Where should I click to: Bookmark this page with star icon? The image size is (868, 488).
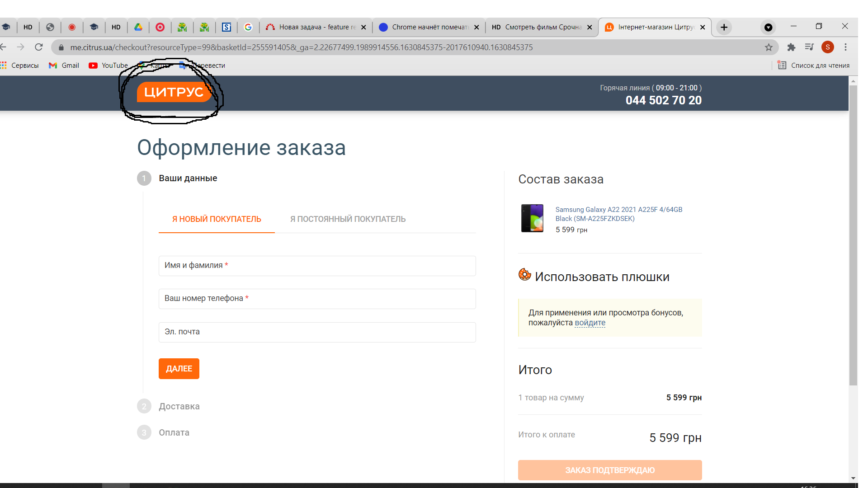pos(769,47)
